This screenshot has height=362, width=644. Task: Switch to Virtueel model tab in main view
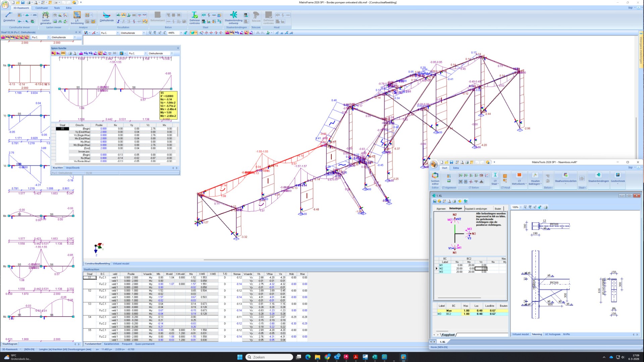[121, 264]
